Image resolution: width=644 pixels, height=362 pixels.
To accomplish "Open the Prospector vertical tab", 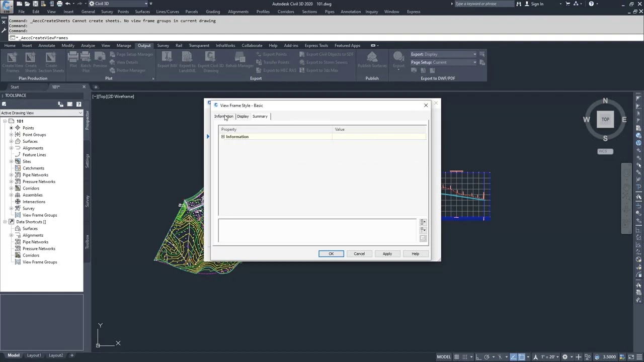I will coord(87,120).
